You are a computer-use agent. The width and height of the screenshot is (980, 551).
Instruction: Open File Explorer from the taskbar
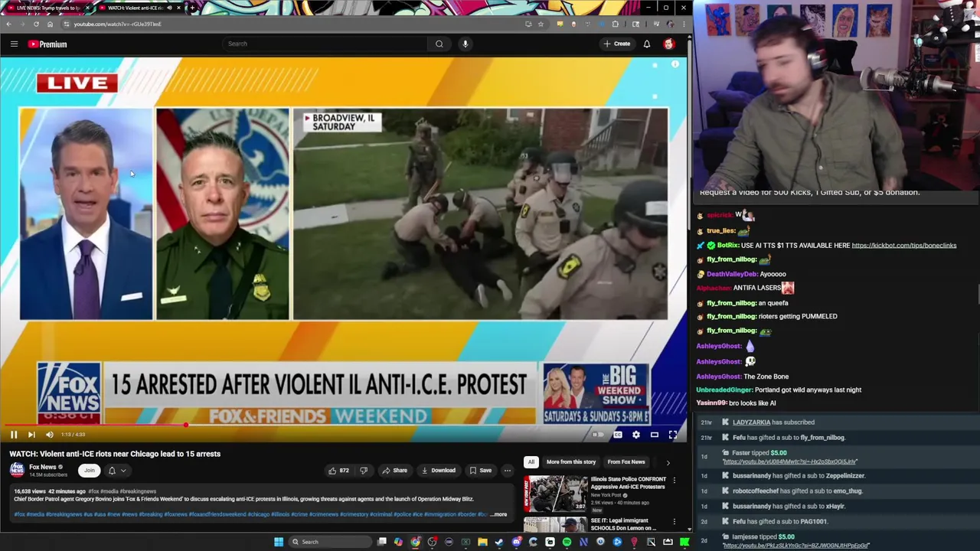(482, 542)
